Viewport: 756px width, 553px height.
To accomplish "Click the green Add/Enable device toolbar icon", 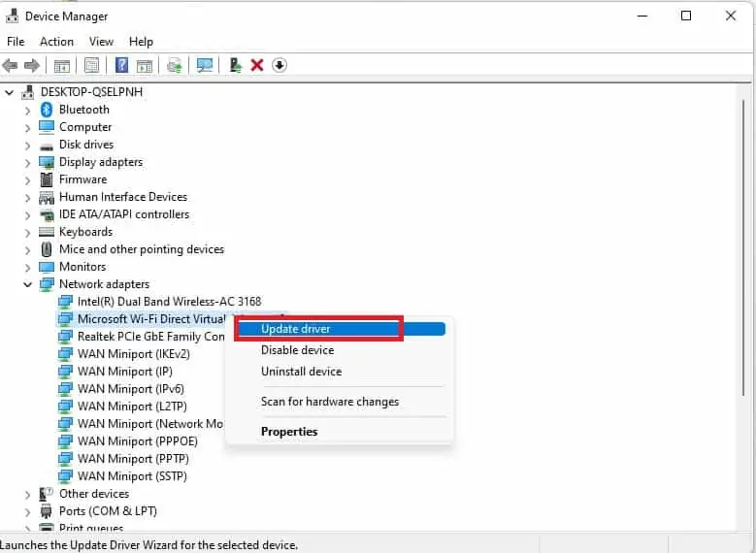I will [235, 65].
